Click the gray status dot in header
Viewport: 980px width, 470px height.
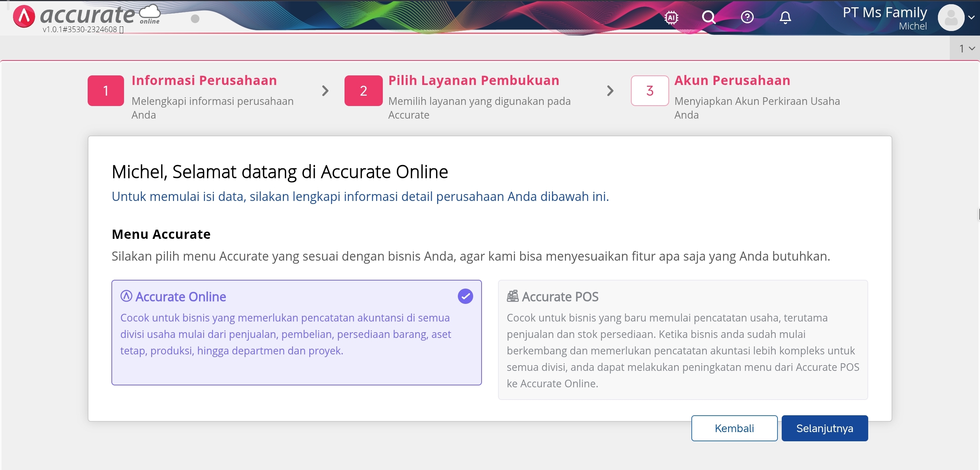coord(195,19)
